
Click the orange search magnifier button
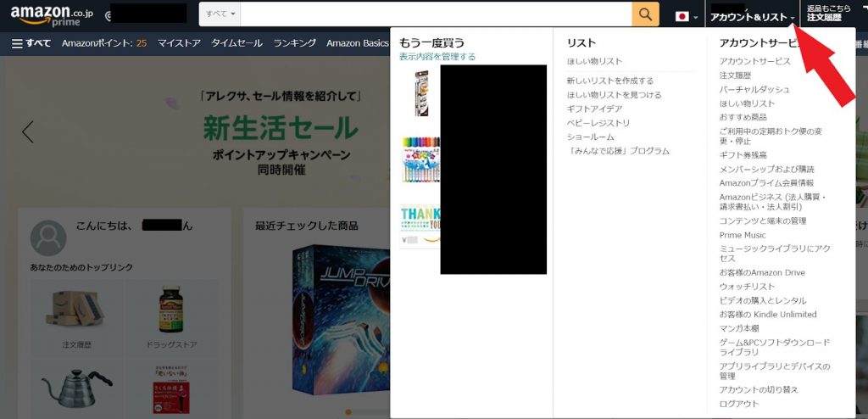click(645, 14)
